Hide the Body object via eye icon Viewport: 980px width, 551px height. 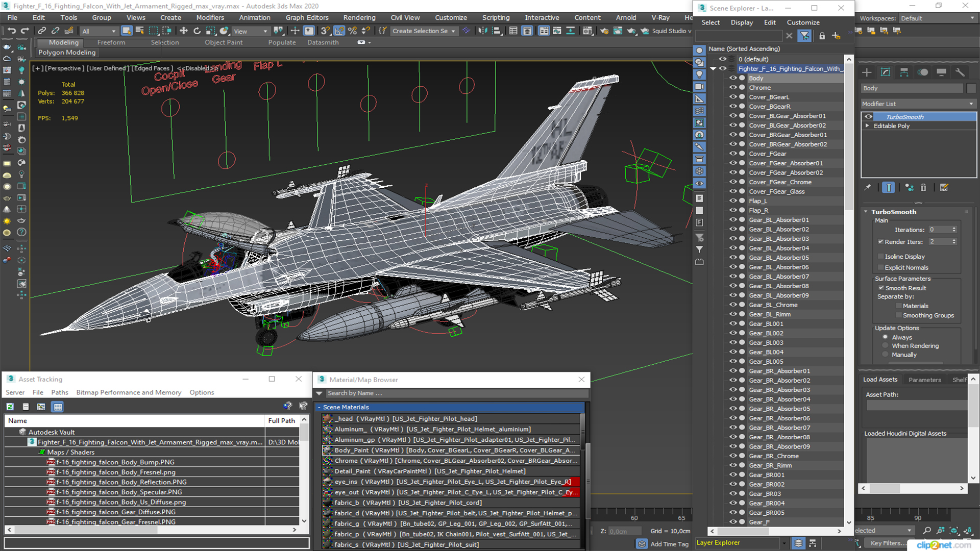(x=733, y=78)
